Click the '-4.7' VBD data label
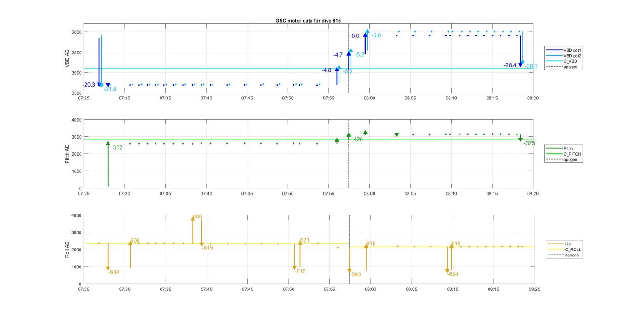Viewport: 644px width, 319px height. coord(338,55)
